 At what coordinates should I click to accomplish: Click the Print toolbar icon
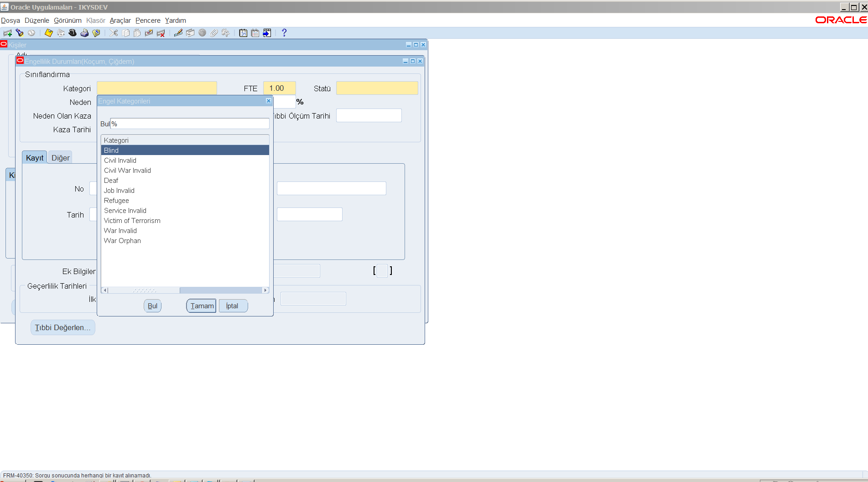tap(84, 33)
